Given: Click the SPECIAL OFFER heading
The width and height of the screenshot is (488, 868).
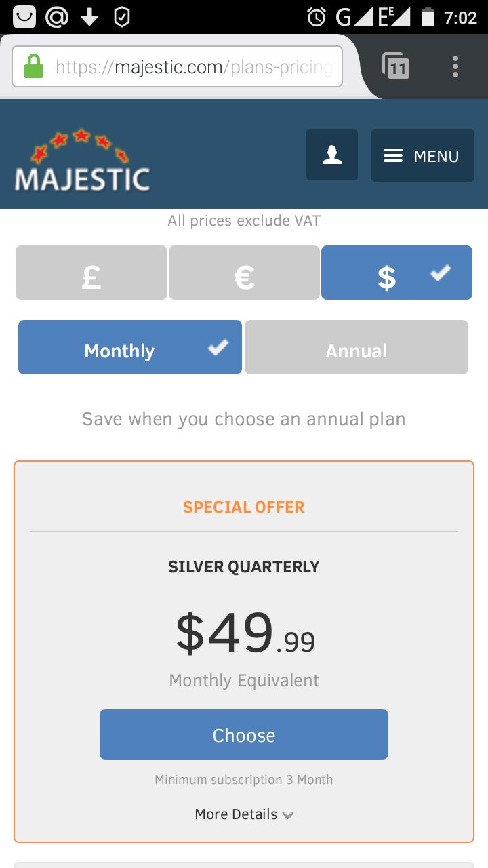Looking at the screenshot, I should (x=244, y=507).
